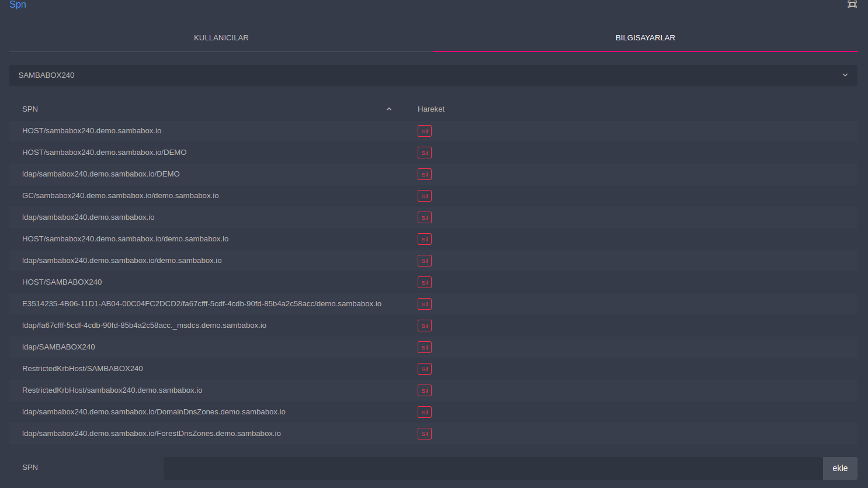Image resolution: width=868 pixels, height=488 pixels.
Task: Click the fullscreen icon of the Spn panel
Action: (x=852, y=5)
